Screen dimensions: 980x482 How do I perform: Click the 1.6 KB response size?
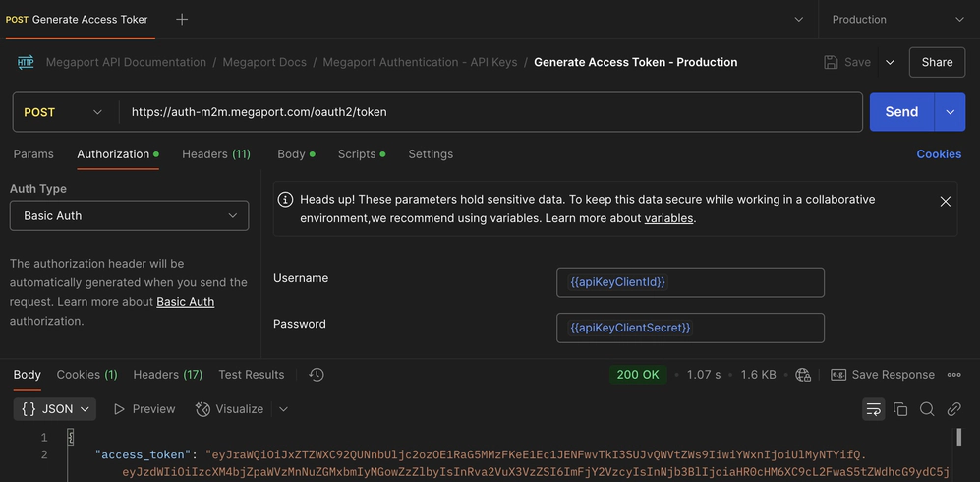point(758,375)
